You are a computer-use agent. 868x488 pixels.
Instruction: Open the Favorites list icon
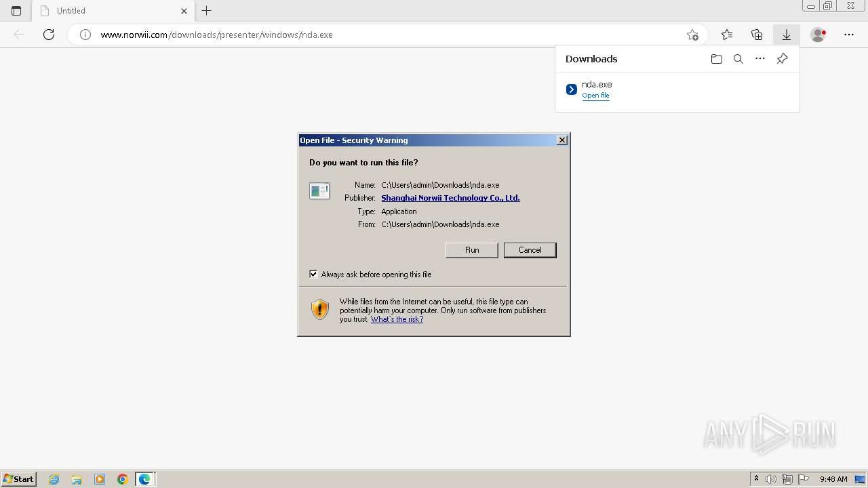727,35
